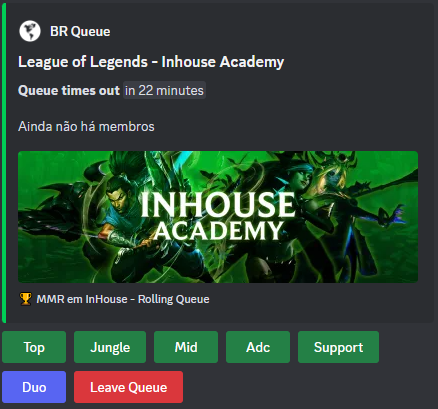Click the red Leave Queue button
This screenshot has width=438, height=409.
tap(128, 387)
